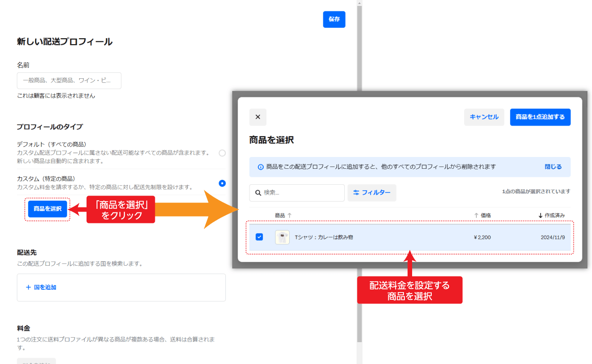
Task: Dismiss the banner via the 閉じる link
Action: point(552,167)
